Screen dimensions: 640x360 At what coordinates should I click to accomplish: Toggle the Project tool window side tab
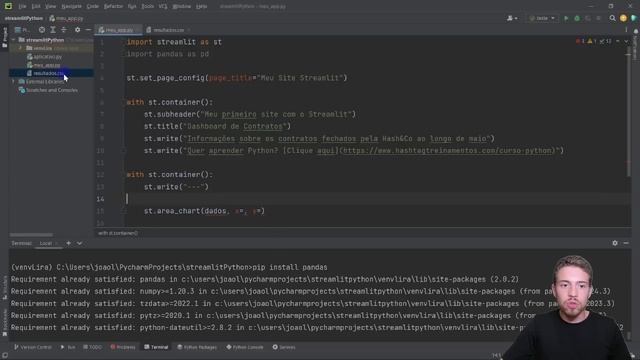tap(4, 37)
